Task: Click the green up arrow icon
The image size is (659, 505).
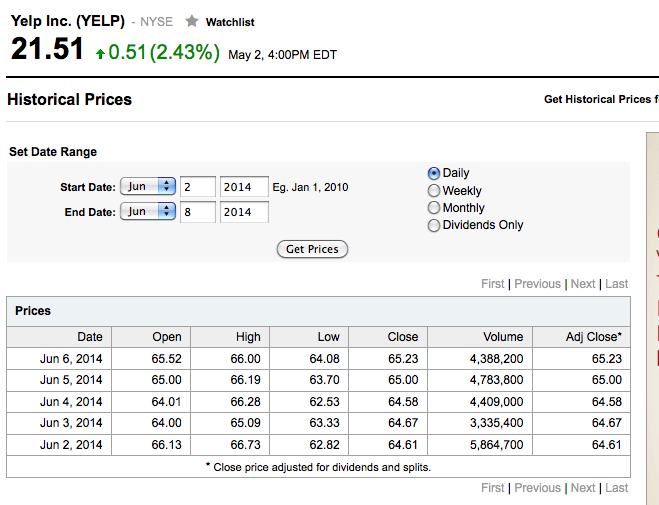Action: 100,54
